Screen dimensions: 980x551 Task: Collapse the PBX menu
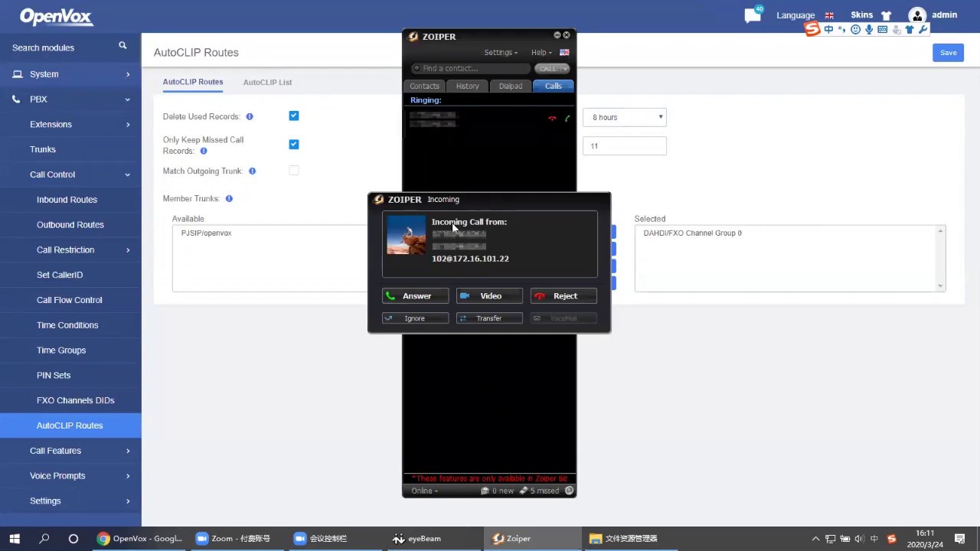click(70, 99)
